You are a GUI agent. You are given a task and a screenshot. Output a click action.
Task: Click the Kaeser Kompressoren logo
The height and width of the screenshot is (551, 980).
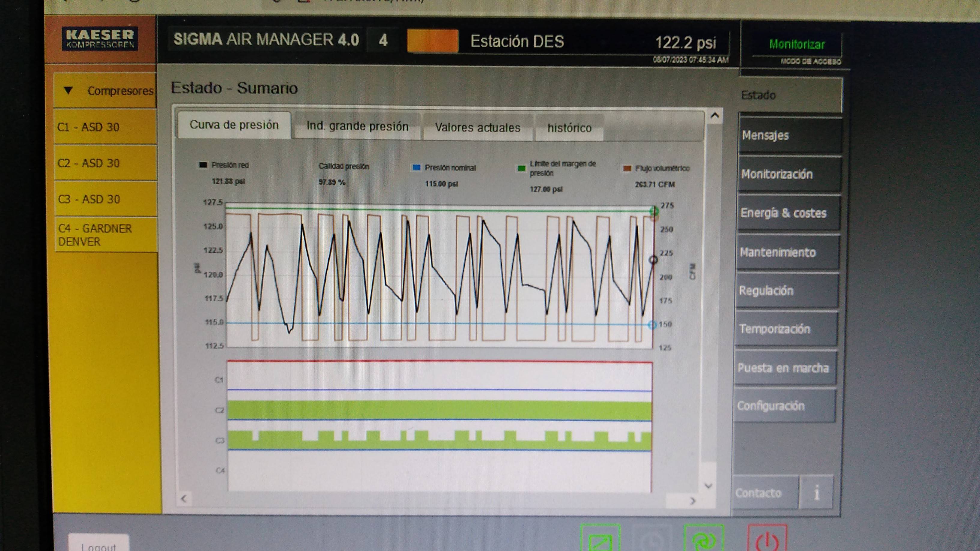coord(100,39)
